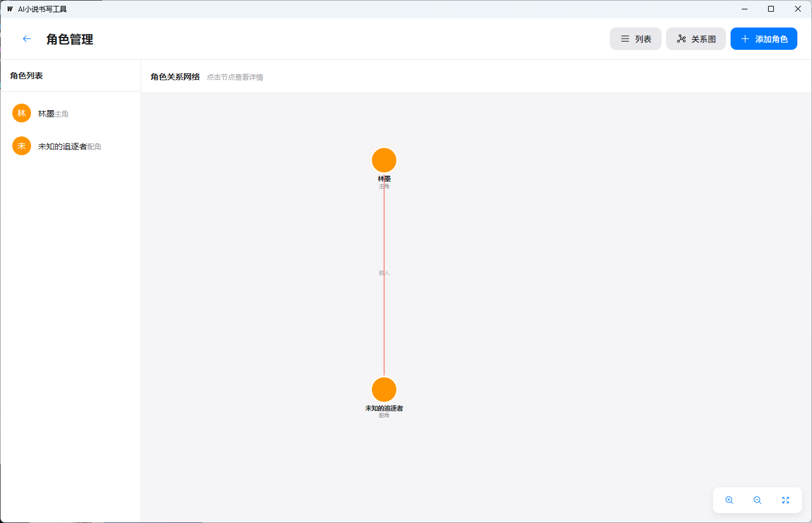The image size is (812, 523).
Task: Select the 林墨 node in the graph
Action: (x=384, y=160)
